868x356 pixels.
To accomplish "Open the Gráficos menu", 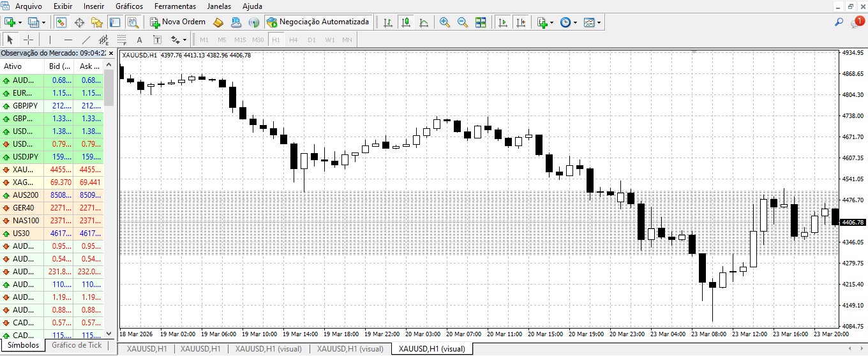I will [129, 6].
